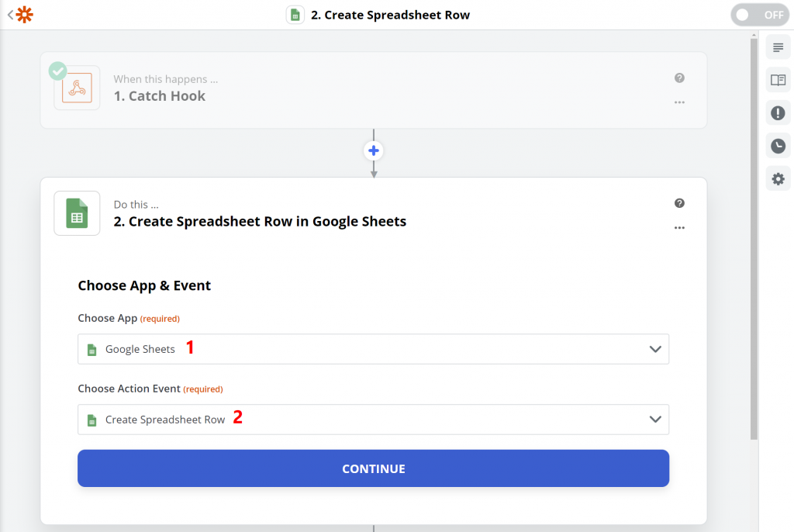The image size is (794, 532).
Task: Open the notes sidebar icon
Action: (x=778, y=47)
